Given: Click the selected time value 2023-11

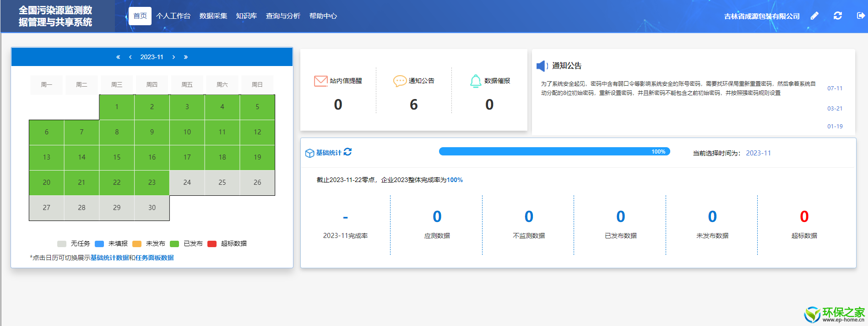Looking at the screenshot, I should click(759, 153).
